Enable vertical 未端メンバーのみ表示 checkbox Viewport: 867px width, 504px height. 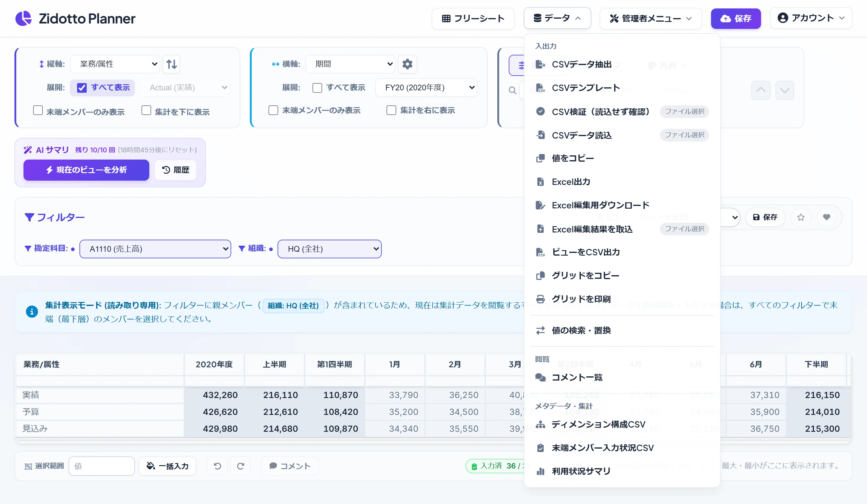38,110
